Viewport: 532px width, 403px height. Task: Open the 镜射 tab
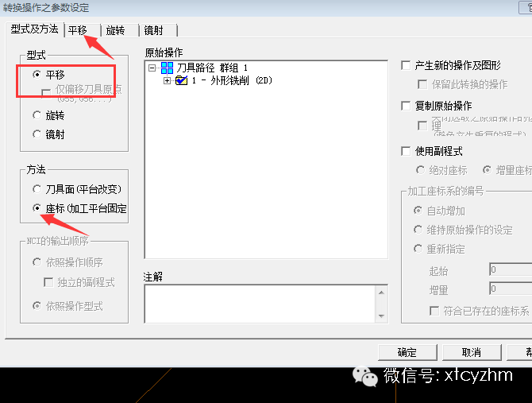pyautogui.click(x=153, y=30)
